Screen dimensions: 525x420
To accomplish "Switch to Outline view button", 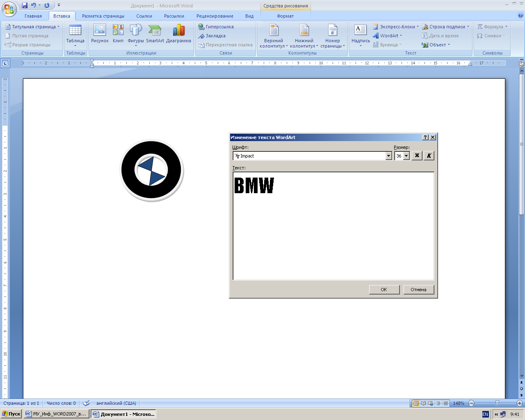I will tap(438, 403).
